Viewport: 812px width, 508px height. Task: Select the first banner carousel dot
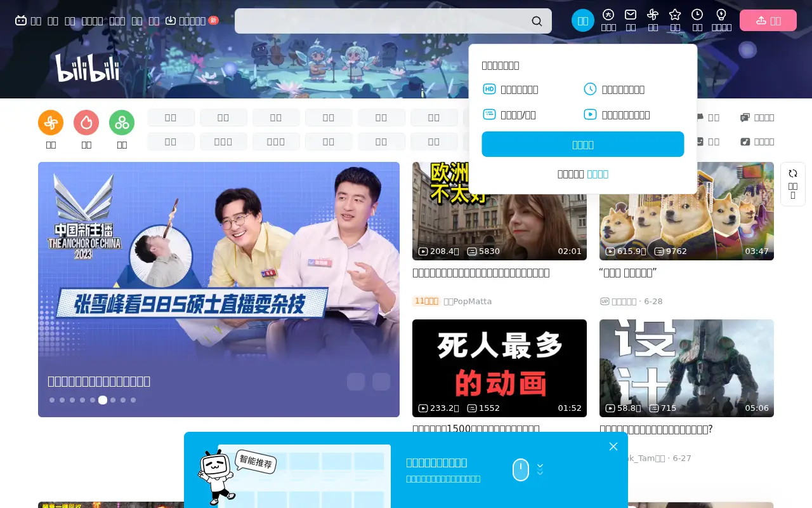(52, 400)
